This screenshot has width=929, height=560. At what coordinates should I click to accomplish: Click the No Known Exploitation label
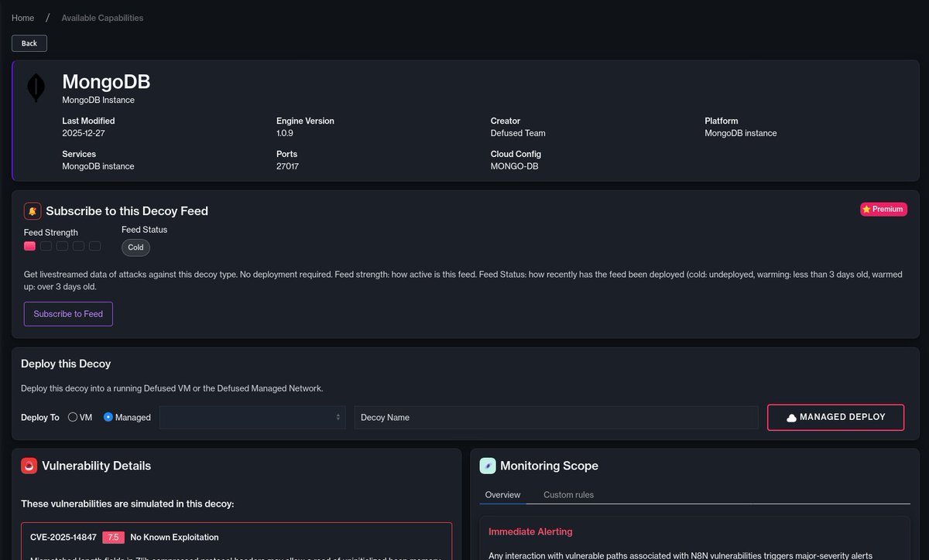click(174, 538)
